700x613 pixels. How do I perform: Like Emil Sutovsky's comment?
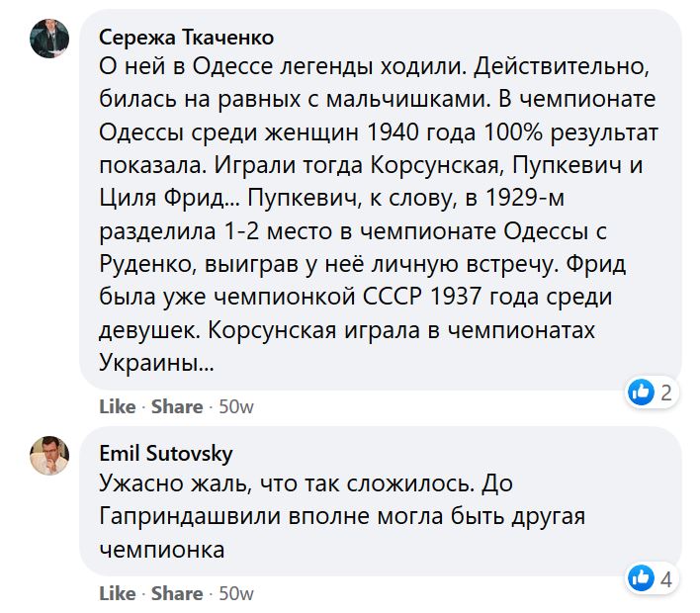pos(118,593)
